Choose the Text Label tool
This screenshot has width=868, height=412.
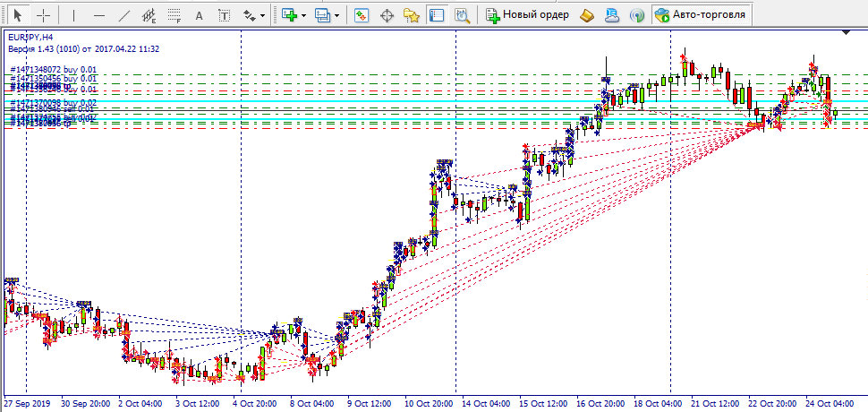click(x=225, y=15)
